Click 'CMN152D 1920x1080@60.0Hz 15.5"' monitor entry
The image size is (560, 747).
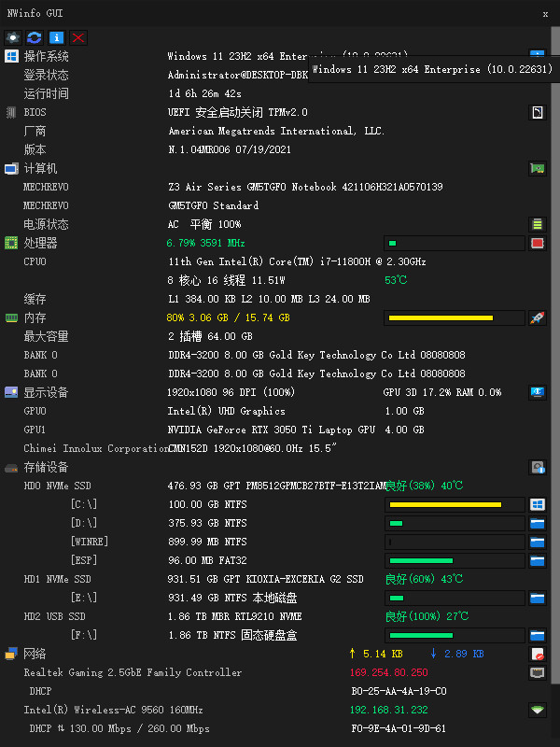click(x=252, y=448)
